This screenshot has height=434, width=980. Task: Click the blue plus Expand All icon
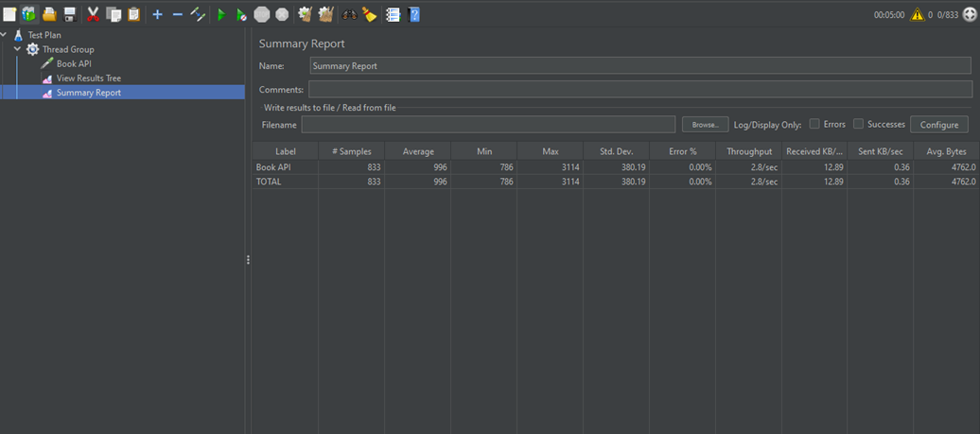click(157, 14)
